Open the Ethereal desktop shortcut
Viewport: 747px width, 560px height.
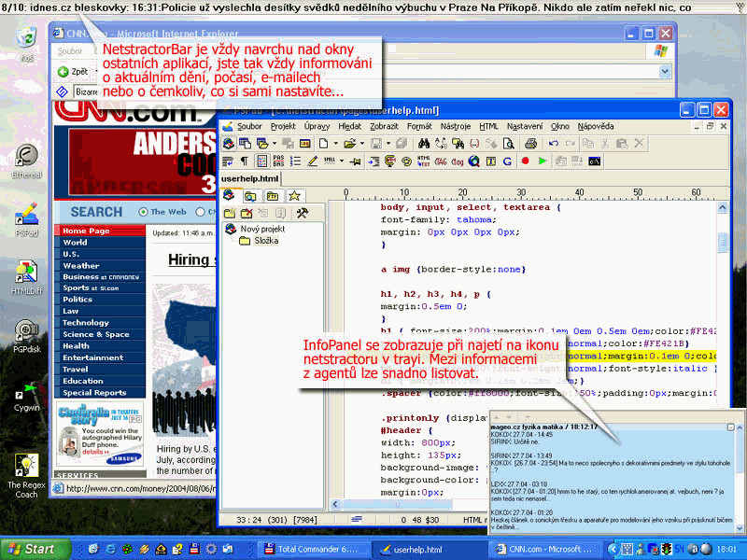(x=27, y=161)
